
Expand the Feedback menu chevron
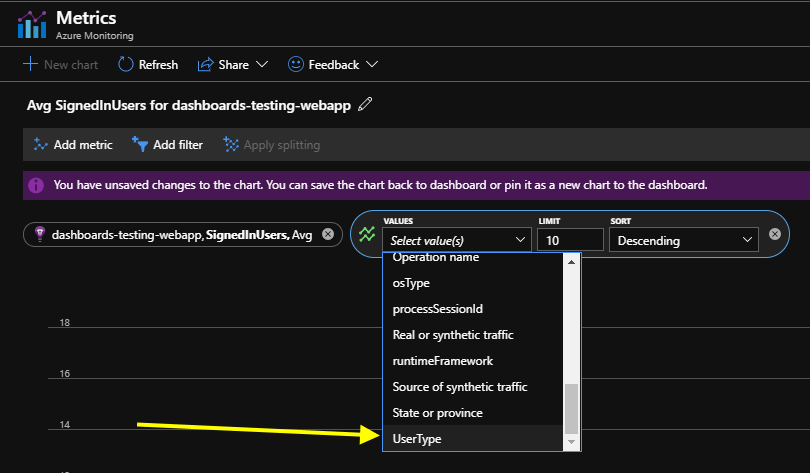372,64
